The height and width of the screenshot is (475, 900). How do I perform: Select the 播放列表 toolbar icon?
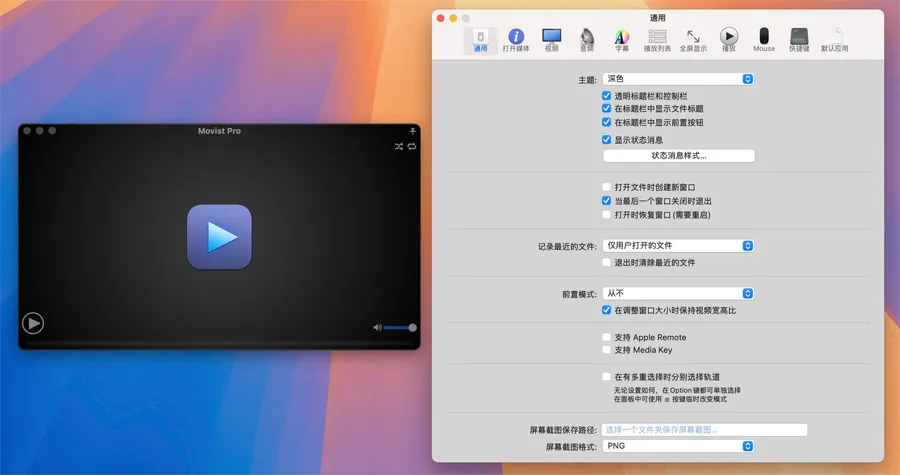[657, 39]
